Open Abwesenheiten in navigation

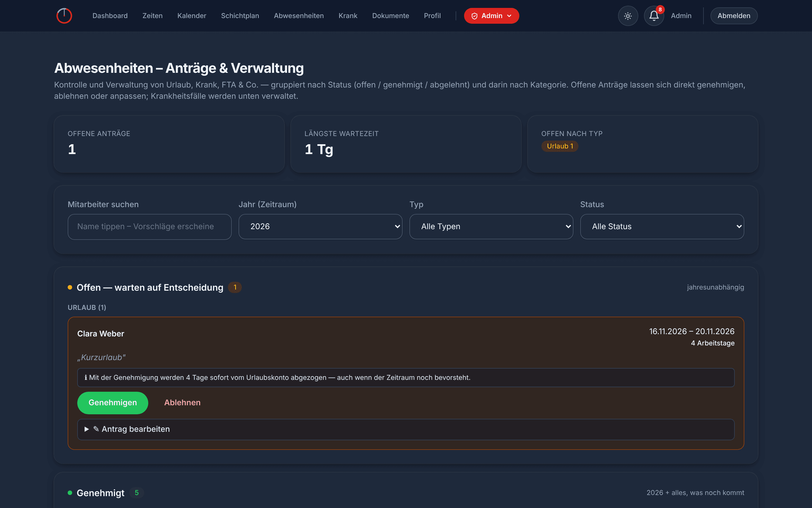coord(299,16)
